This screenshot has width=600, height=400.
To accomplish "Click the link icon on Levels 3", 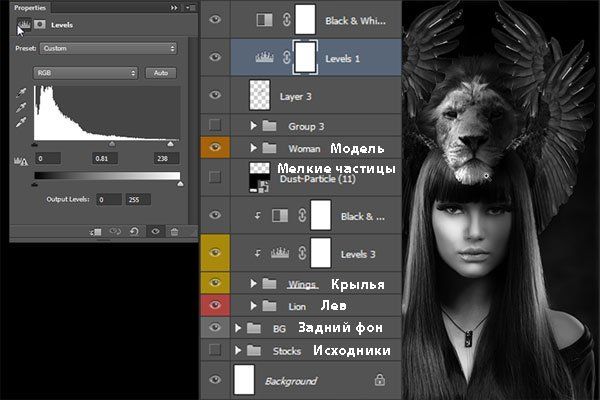I will click(x=302, y=253).
